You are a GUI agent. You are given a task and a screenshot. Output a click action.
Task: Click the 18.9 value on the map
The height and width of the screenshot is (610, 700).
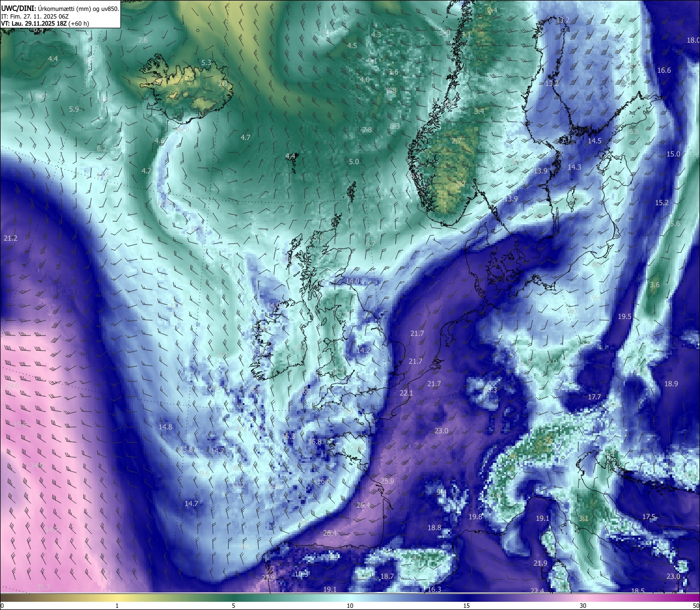(x=671, y=384)
